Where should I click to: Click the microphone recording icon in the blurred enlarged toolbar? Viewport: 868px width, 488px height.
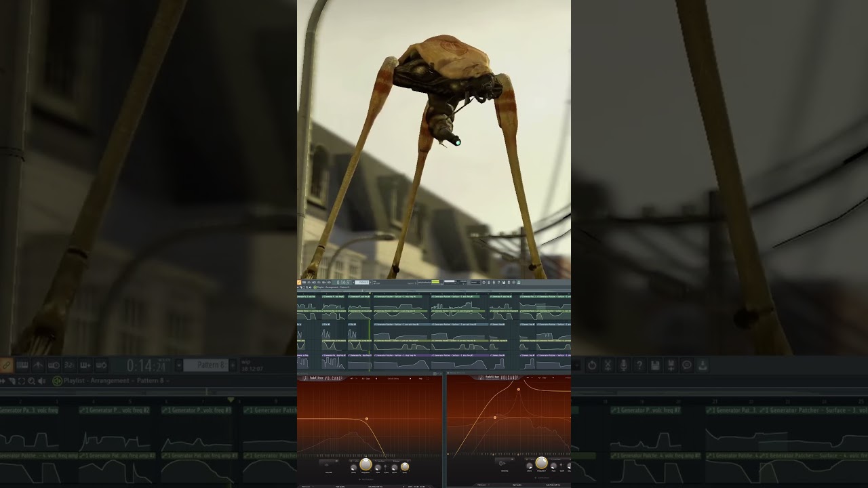pos(623,365)
